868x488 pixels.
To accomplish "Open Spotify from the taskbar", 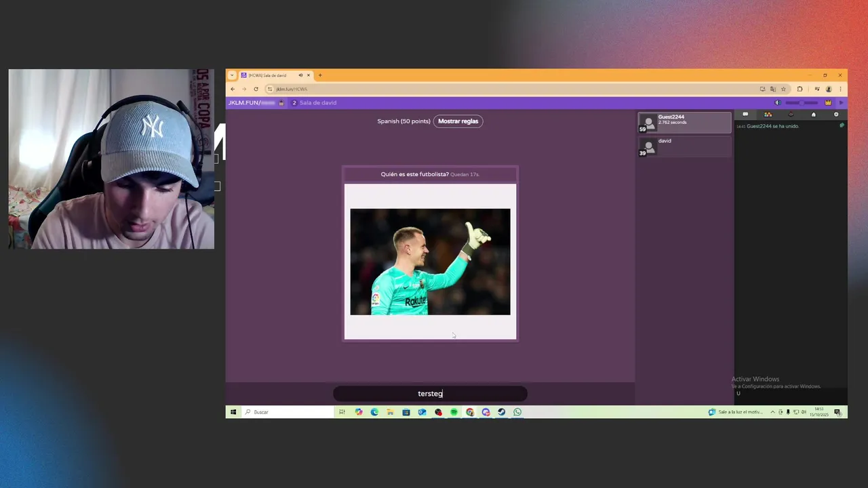I will [x=454, y=412].
